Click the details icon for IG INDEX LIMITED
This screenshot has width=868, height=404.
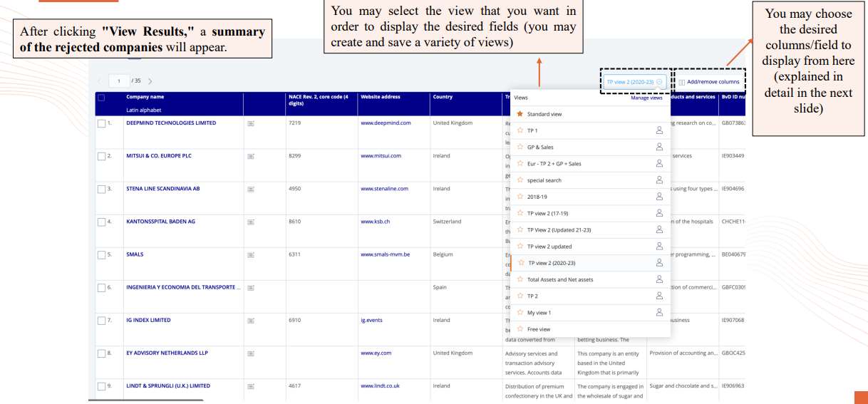(x=250, y=320)
